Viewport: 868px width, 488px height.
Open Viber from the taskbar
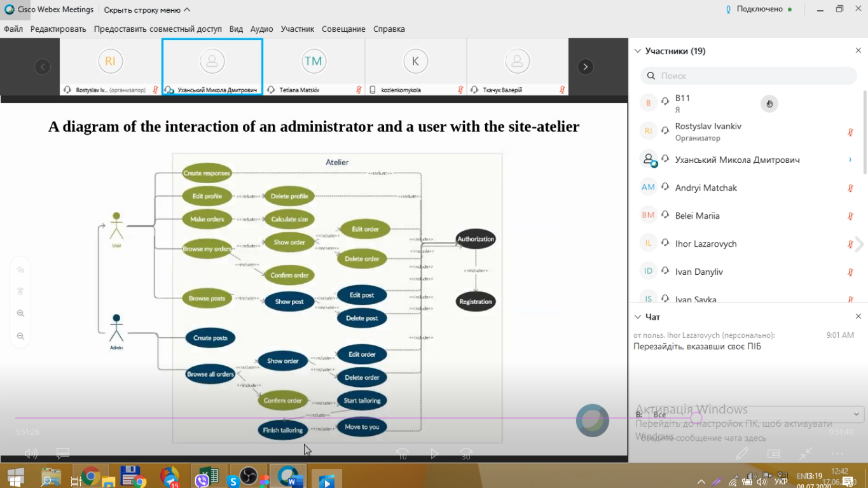click(202, 480)
